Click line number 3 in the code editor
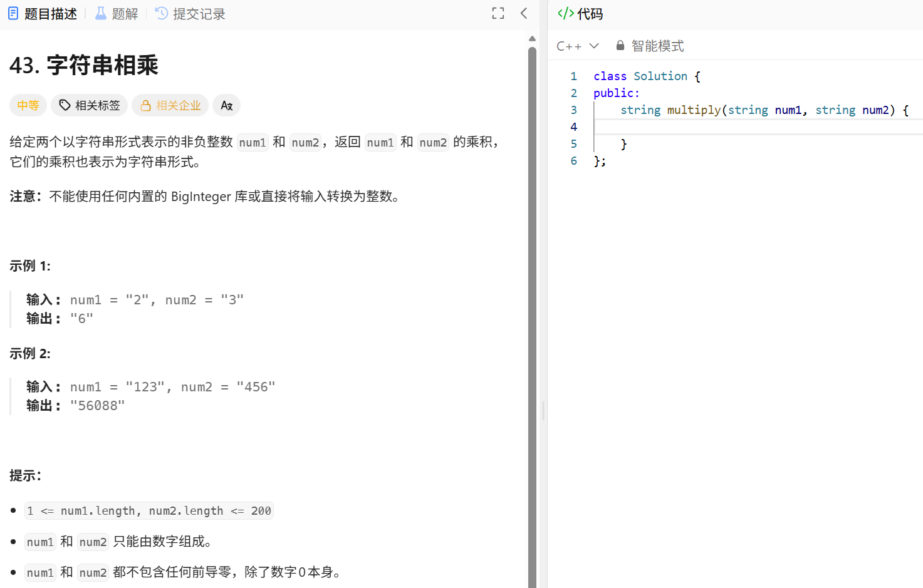Image resolution: width=923 pixels, height=588 pixels. click(x=573, y=110)
